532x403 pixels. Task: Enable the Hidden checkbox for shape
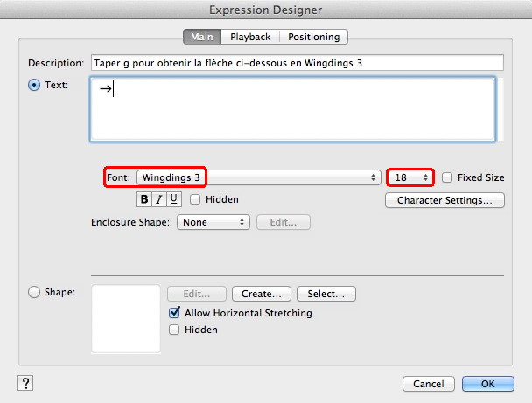coord(174,330)
